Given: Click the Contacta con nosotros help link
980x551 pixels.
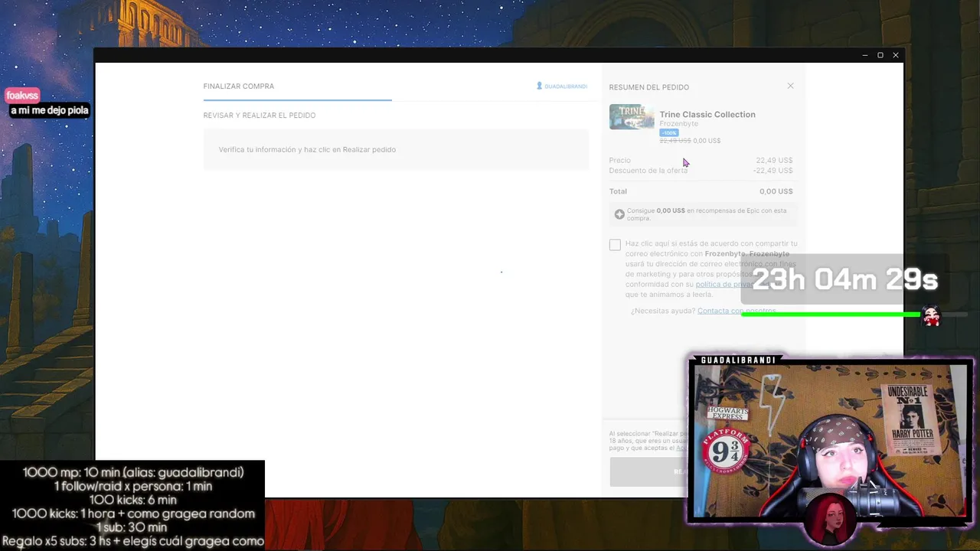Looking at the screenshot, I should click(x=737, y=311).
